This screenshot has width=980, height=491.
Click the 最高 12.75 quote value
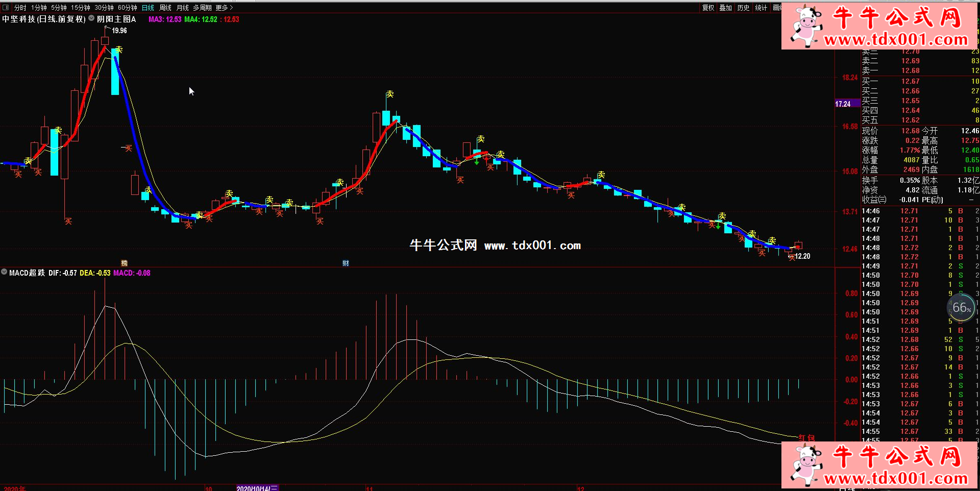pyautogui.click(x=970, y=140)
